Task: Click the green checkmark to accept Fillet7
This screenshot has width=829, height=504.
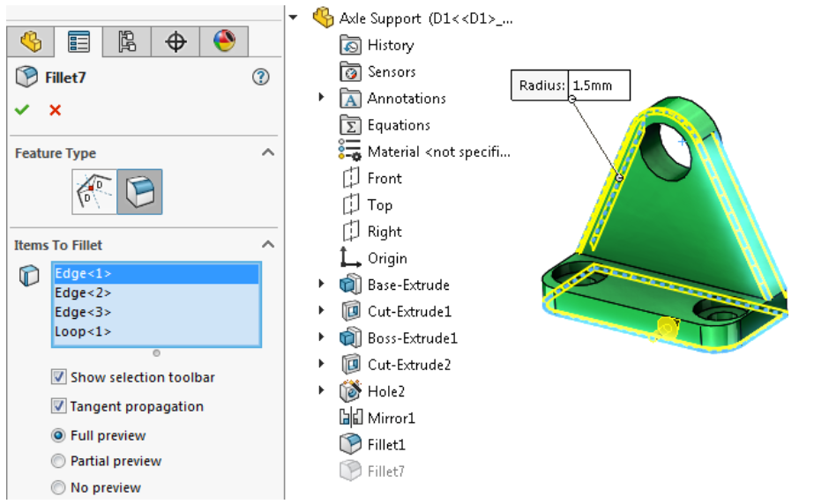Action: click(x=22, y=110)
